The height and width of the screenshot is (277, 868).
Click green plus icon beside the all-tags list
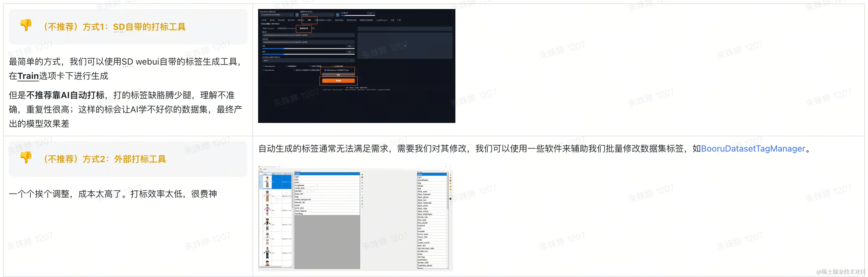450,178
